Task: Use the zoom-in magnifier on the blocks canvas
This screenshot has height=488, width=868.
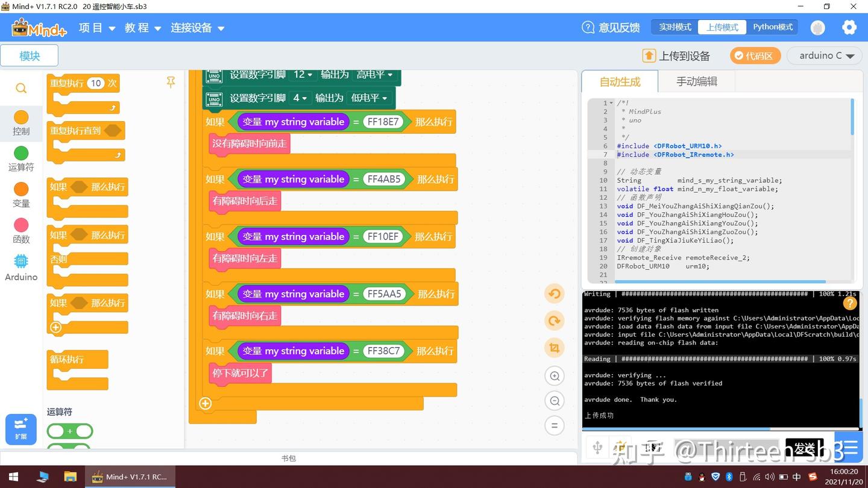Action: point(553,375)
